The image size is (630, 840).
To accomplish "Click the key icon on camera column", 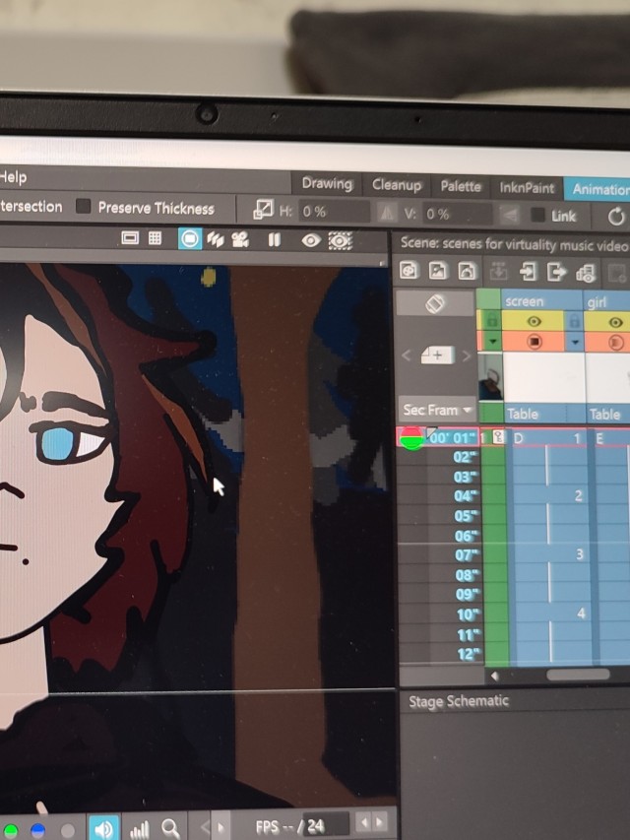I will tap(498, 437).
